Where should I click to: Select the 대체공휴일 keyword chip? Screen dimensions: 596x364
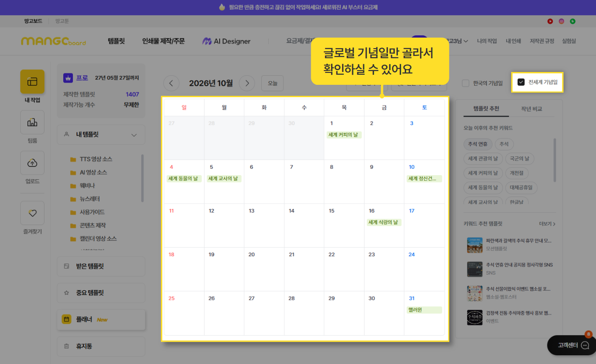521,188
